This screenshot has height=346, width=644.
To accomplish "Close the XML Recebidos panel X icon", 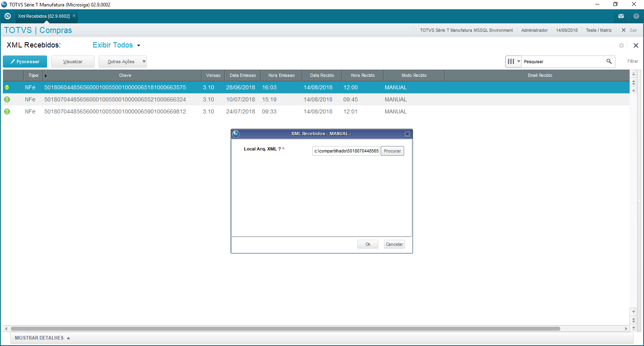I will coord(636,45).
